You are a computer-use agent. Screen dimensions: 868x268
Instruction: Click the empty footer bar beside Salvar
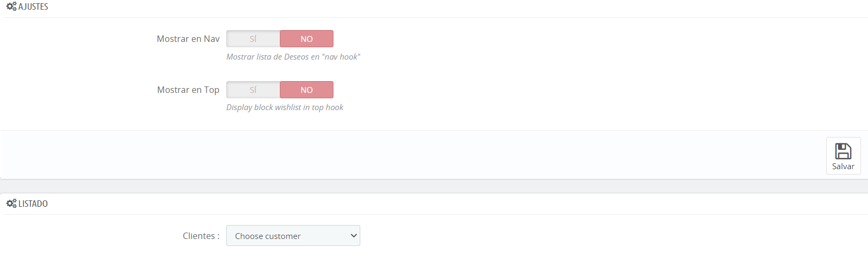coord(413,155)
